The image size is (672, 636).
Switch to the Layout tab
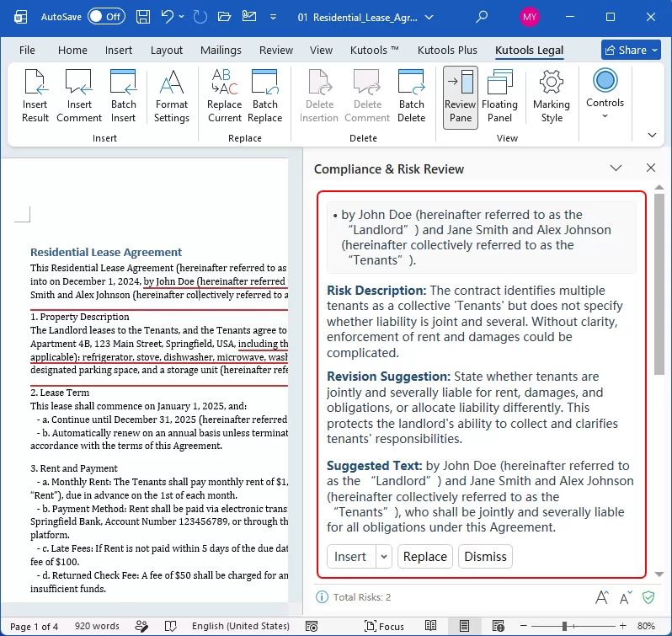pyautogui.click(x=166, y=51)
